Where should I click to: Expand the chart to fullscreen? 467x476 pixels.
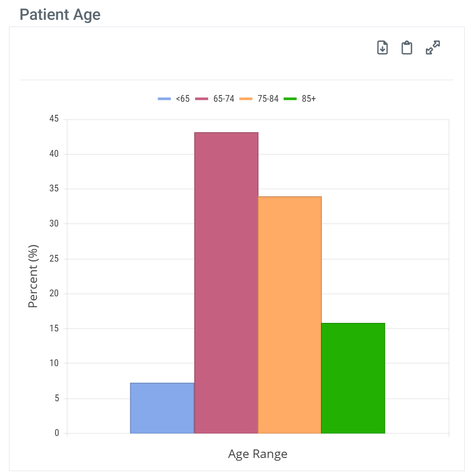tap(433, 47)
